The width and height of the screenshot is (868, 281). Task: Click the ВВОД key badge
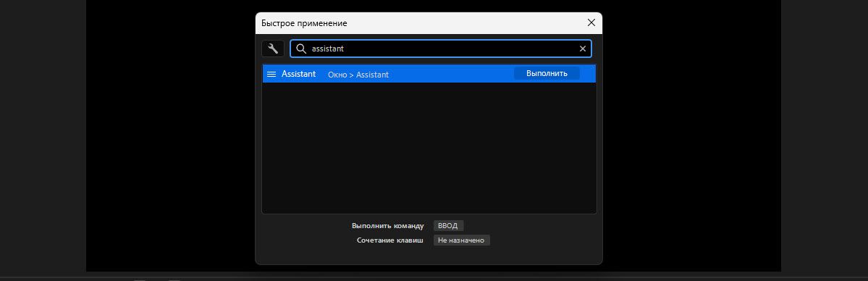pyautogui.click(x=448, y=225)
